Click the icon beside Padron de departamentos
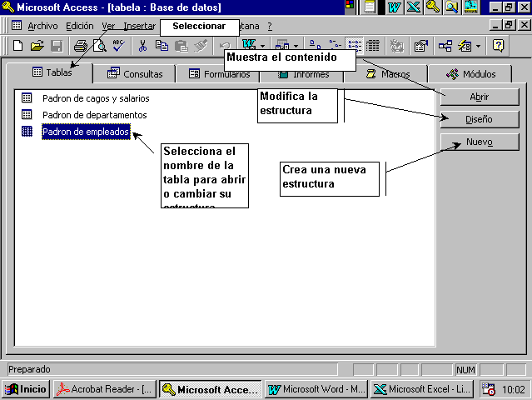Viewport: 532px width, 400px height. tap(27, 114)
